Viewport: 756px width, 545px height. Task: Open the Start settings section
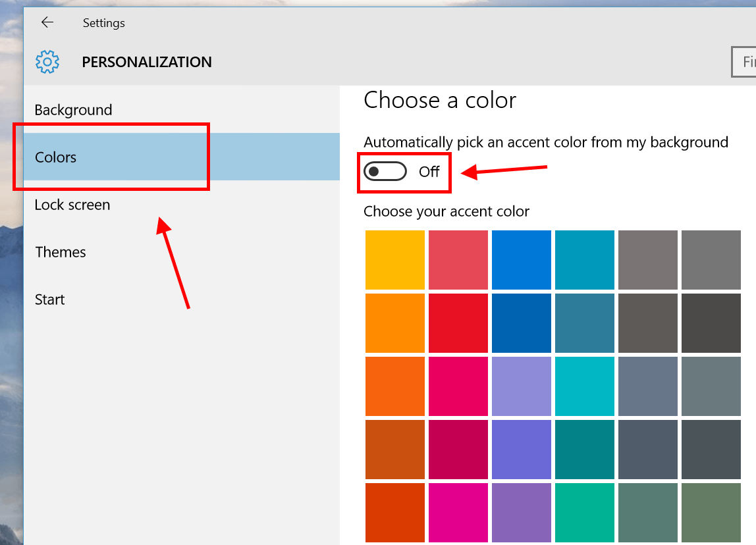click(182, 299)
